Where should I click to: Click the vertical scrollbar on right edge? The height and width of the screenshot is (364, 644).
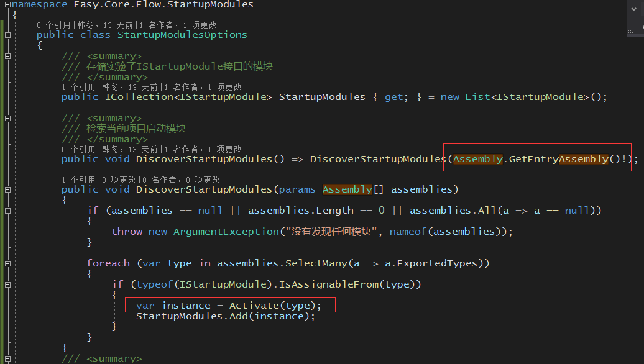(x=640, y=186)
